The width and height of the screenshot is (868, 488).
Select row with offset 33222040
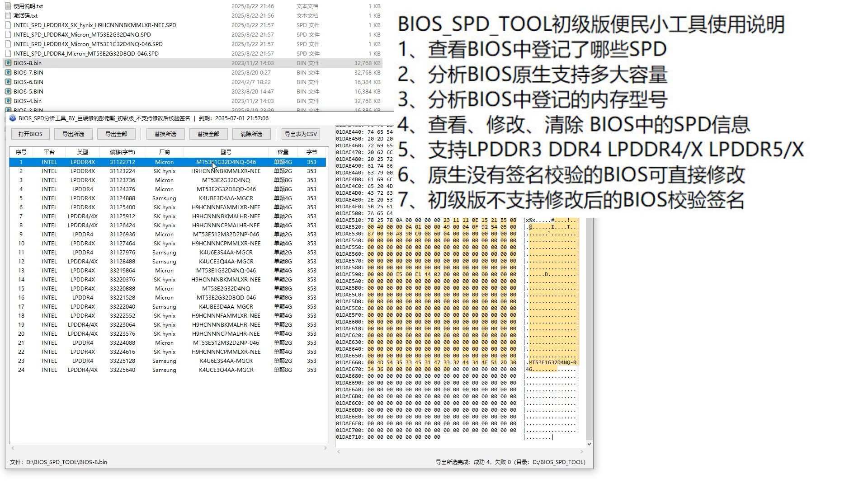pyautogui.click(x=168, y=307)
